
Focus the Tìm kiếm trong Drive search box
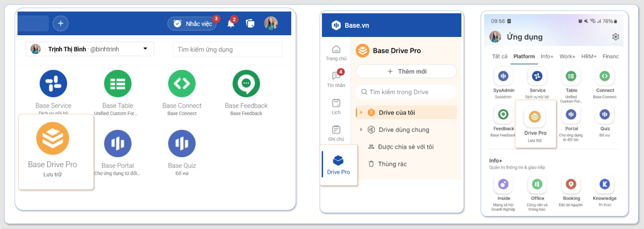pos(406,92)
